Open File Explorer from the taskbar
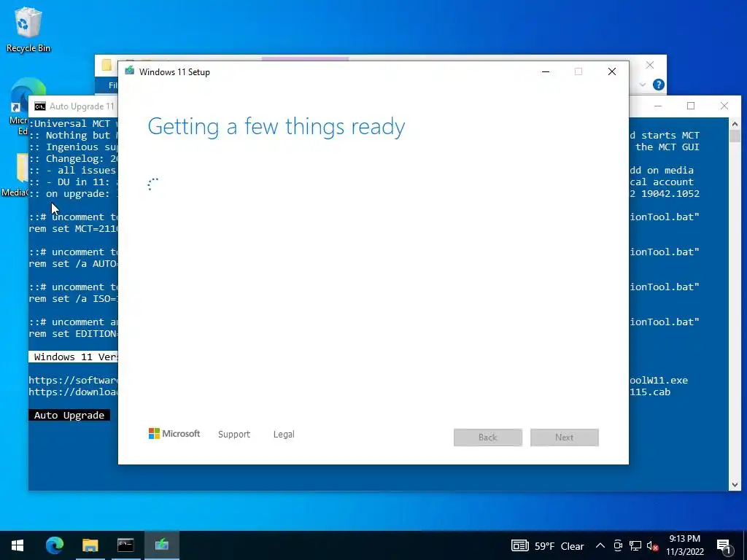This screenshot has height=560, width=747. pyautogui.click(x=90, y=545)
